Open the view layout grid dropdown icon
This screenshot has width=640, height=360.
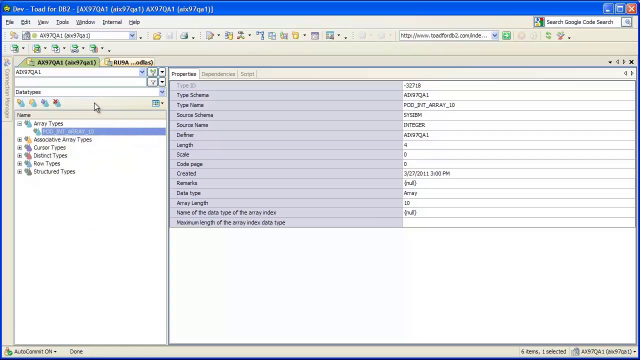[x=158, y=104]
